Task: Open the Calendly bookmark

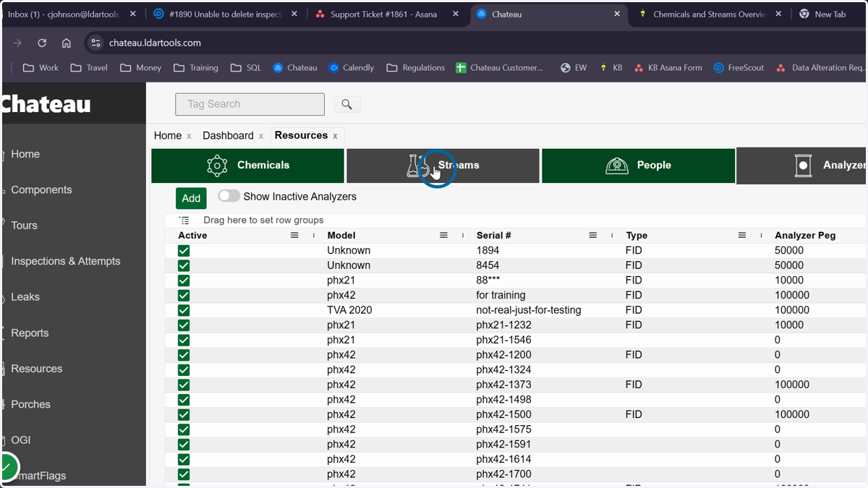Action: tap(351, 67)
